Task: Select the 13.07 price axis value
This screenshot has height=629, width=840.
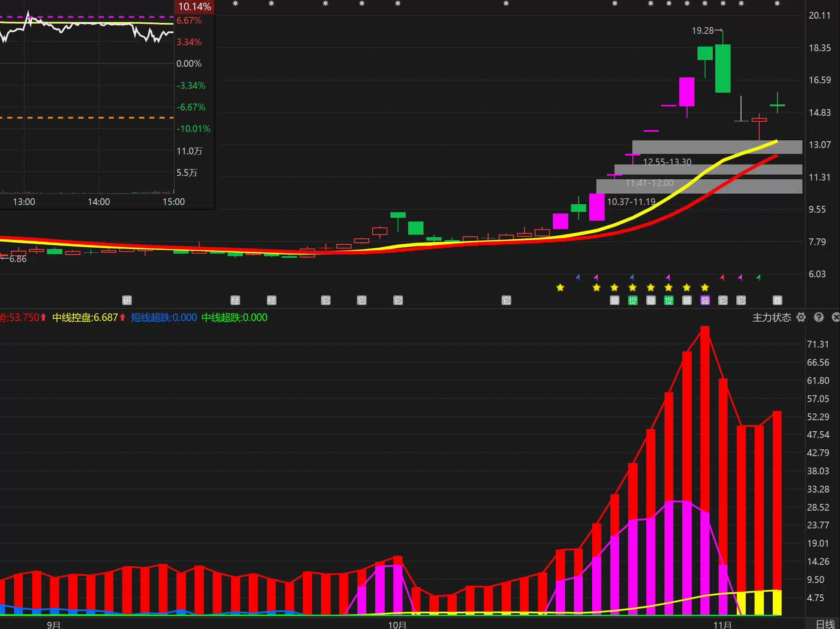Action: pos(820,145)
